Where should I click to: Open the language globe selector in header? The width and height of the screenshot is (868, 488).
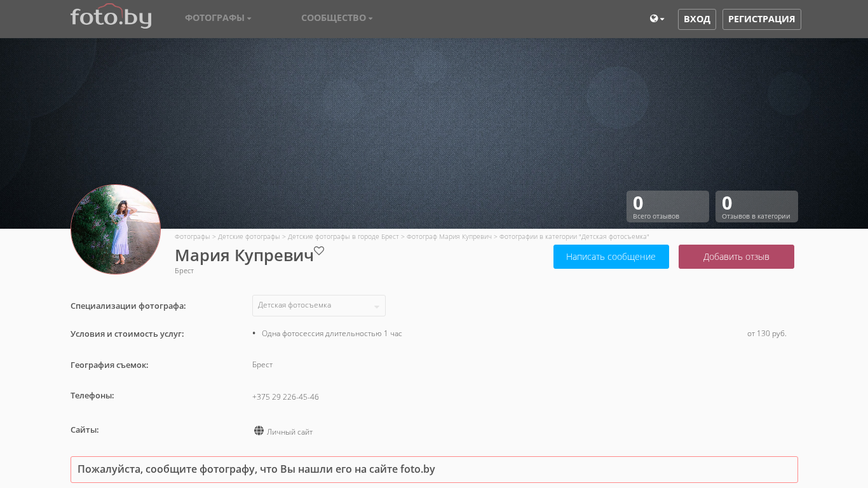coord(656,19)
